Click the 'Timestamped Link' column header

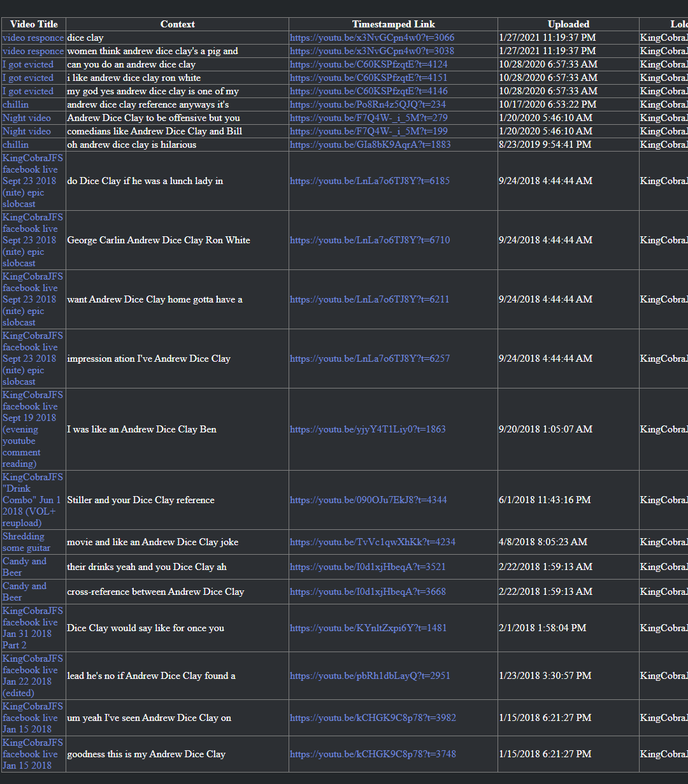tap(394, 24)
